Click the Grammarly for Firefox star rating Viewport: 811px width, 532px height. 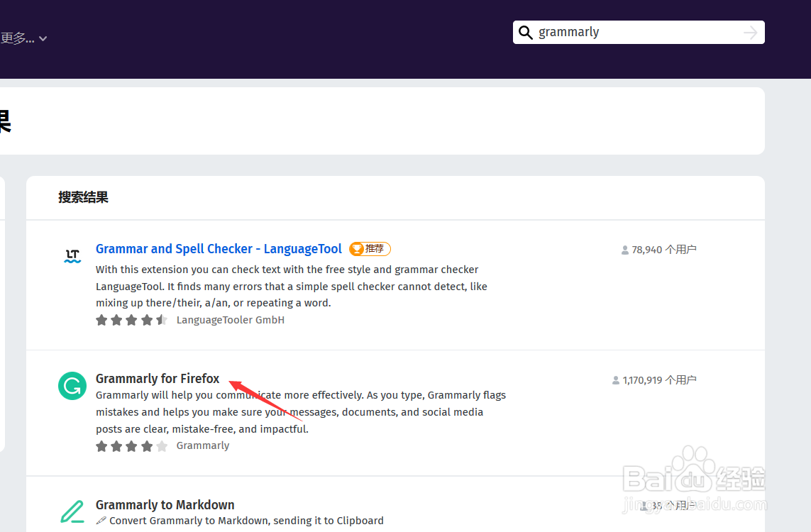tap(131, 445)
